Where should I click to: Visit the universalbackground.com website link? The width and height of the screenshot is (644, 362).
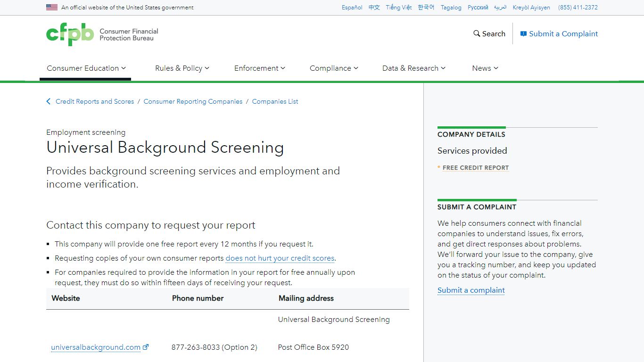pyautogui.click(x=96, y=347)
